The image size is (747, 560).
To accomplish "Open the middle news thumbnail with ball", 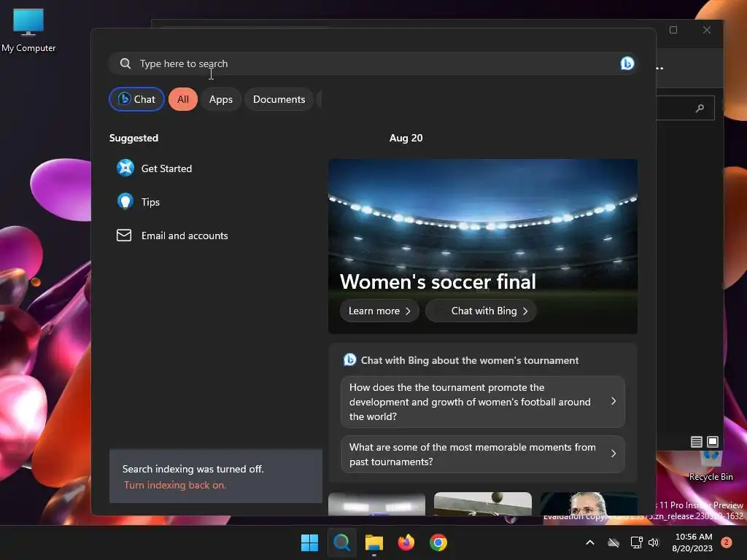I will point(483,504).
